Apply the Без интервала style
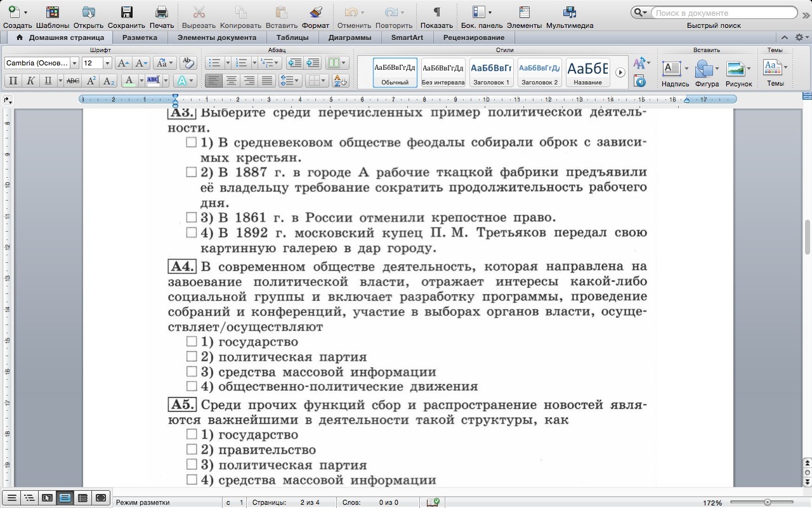This screenshot has width=812, height=508. coord(443,72)
